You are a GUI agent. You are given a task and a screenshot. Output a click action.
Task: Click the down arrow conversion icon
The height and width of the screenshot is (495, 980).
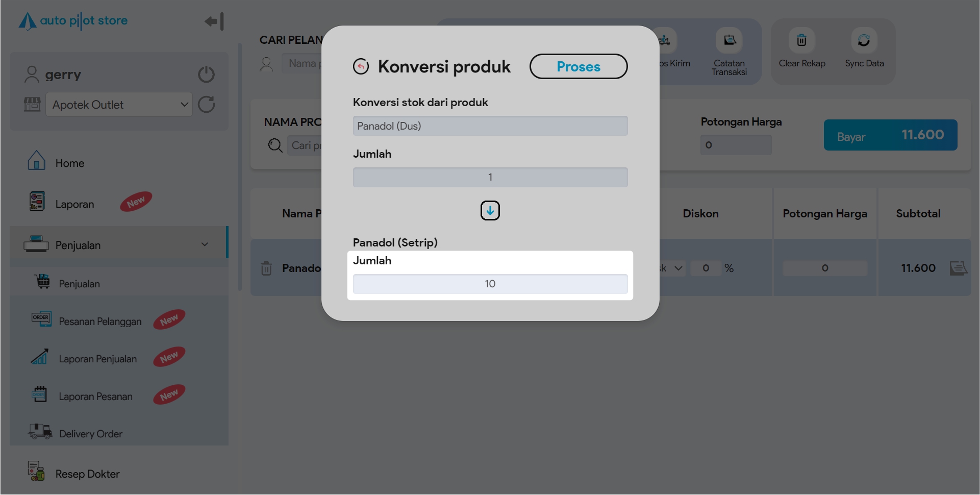click(490, 210)
